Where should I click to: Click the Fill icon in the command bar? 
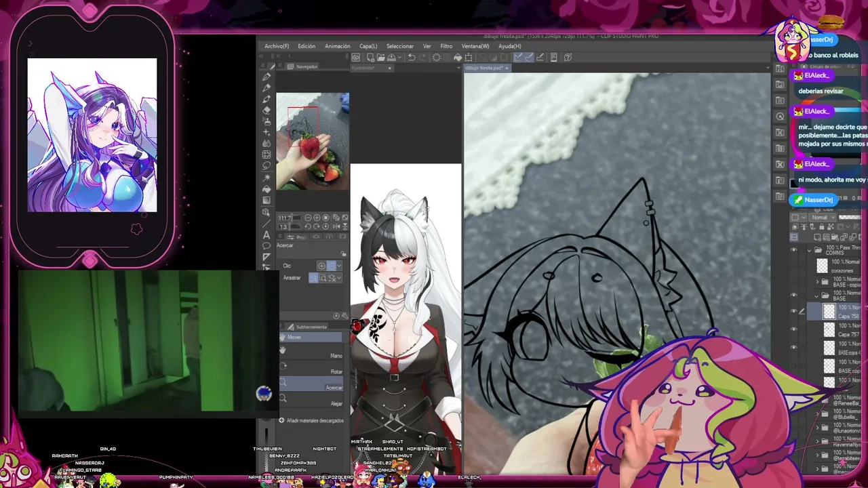(457, 58)
